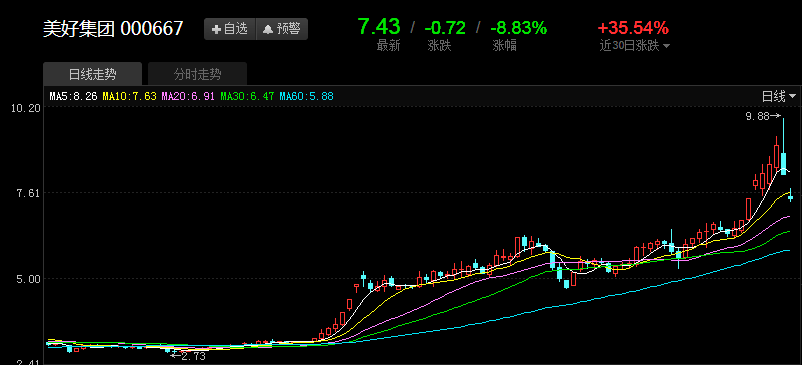Select the 涨跌 label
Viewport: 802px width, 365px height.
pos(439,46)
